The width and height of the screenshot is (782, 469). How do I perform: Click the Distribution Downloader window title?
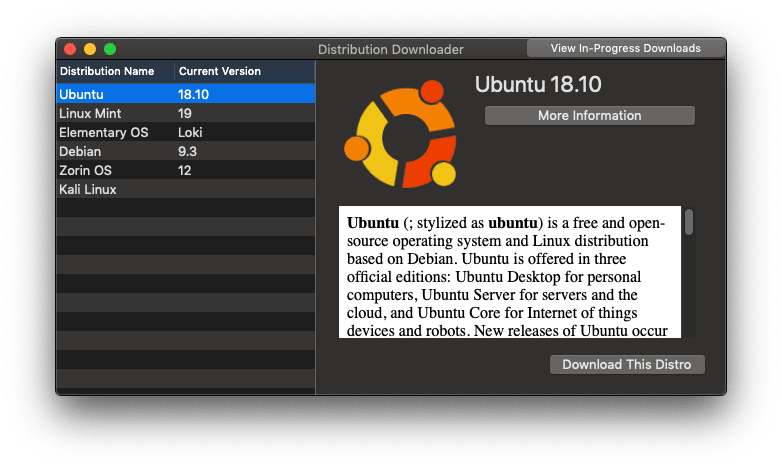tap(391, 49)
